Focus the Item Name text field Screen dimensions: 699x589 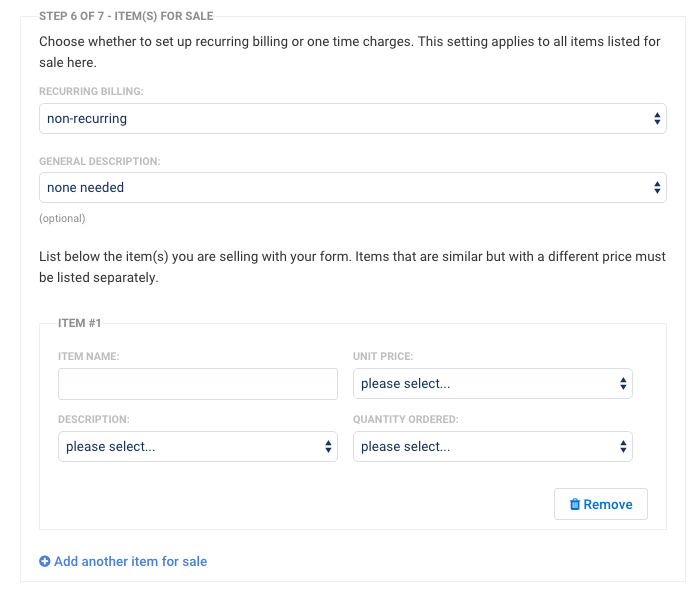[198, 384]
